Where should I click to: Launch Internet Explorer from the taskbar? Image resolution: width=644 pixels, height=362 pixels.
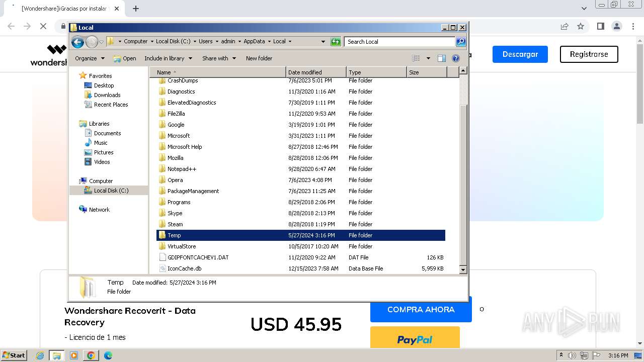click(x=40, y=355)
